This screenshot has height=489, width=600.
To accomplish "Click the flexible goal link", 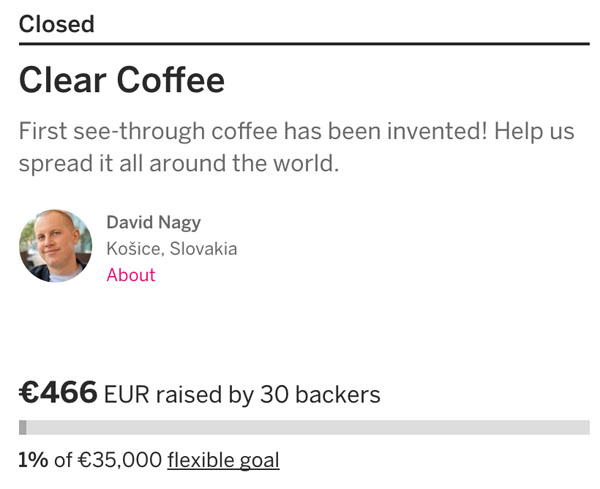I will click(223, 460).
